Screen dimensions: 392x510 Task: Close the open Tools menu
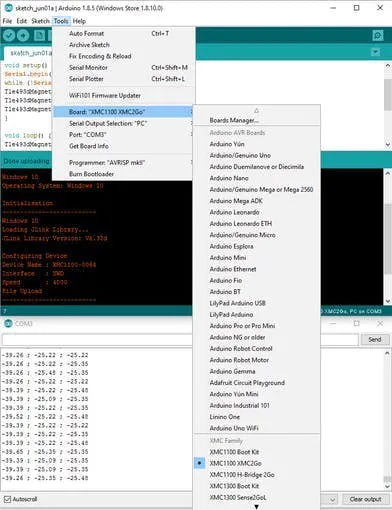[x=61, y=21]
